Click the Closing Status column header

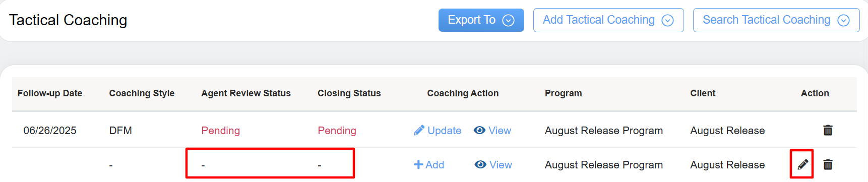click(x=349, y=93)
